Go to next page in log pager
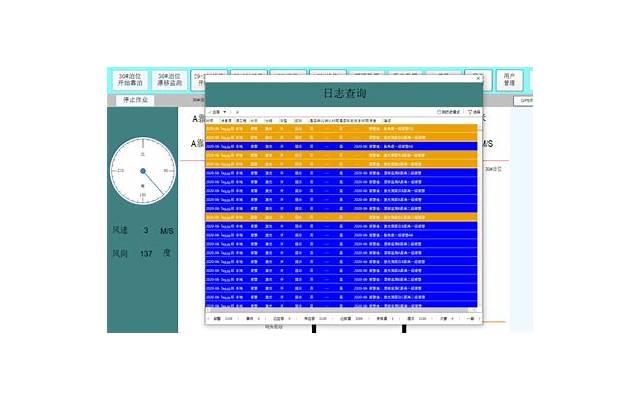640x400 pixels. (x=476, y=318)
